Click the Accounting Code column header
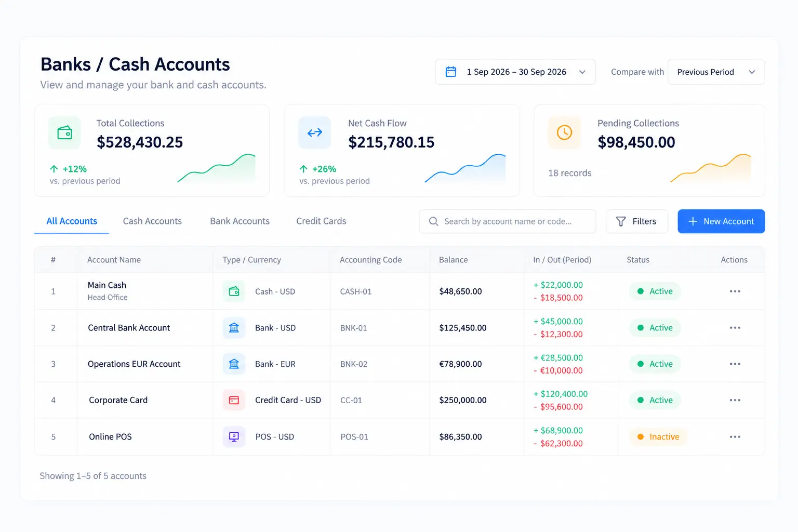This screenshot has height=532, width=798. (370, 260)
